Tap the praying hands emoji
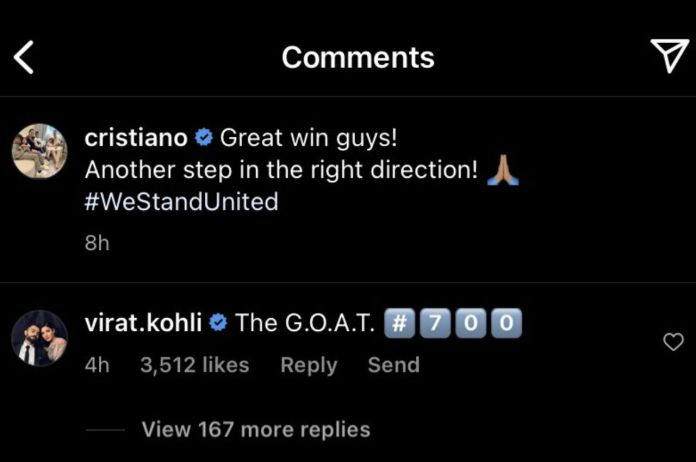Image resolution: width=696 pixels, height=462 pixels. click(502, 170)
